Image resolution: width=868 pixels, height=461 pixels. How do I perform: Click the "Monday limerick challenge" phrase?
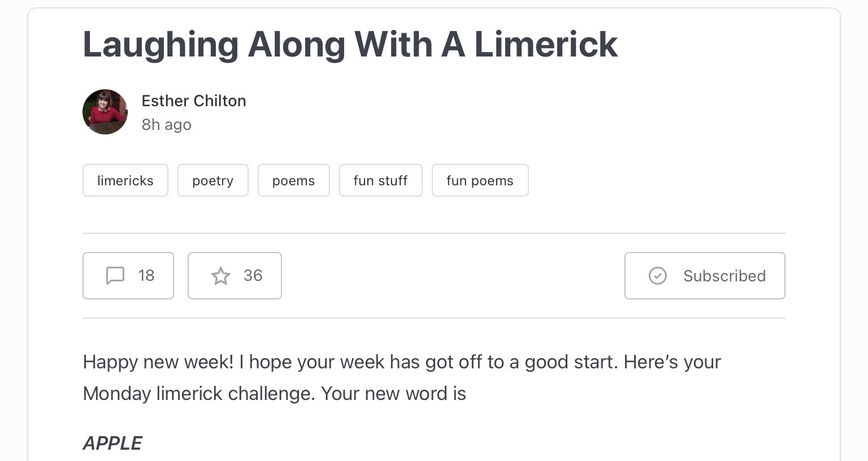coord(198,394)
